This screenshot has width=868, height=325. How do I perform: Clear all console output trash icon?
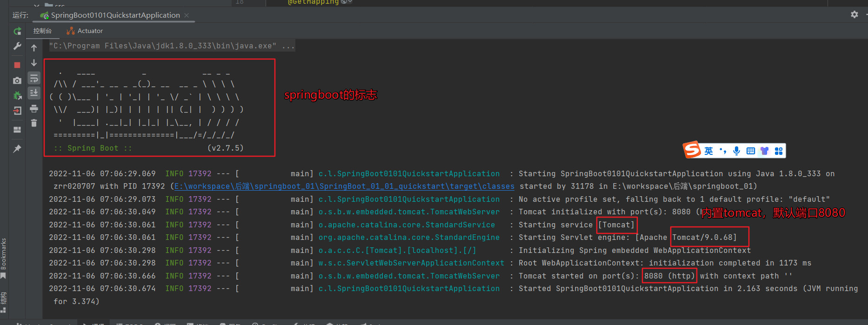point(34,123)
